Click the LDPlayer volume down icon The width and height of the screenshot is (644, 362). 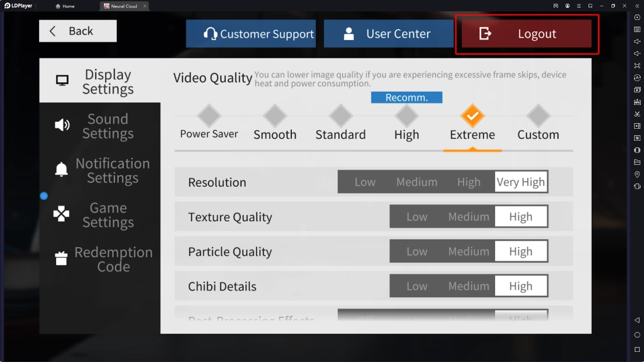(x=637, y=53)
